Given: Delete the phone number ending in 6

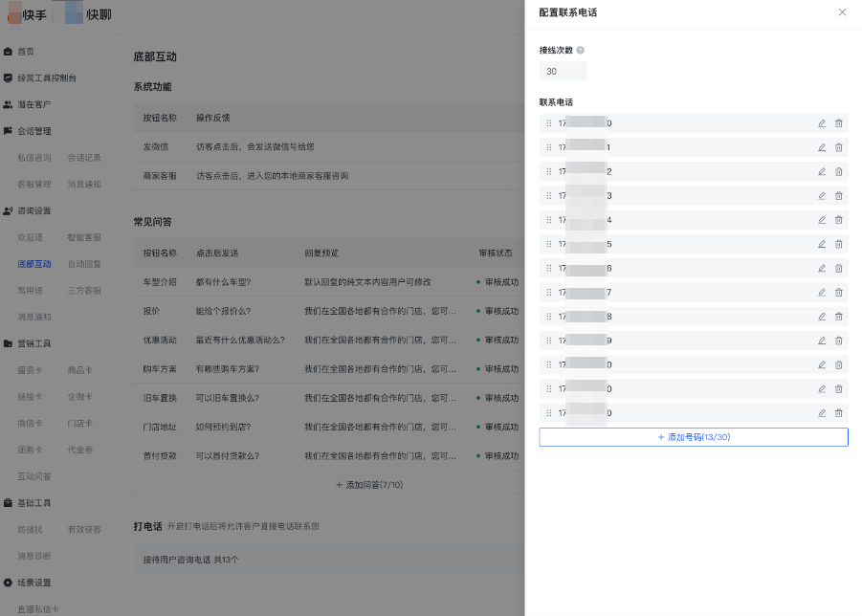Looking at the screenshot, I should coord(838,268).
